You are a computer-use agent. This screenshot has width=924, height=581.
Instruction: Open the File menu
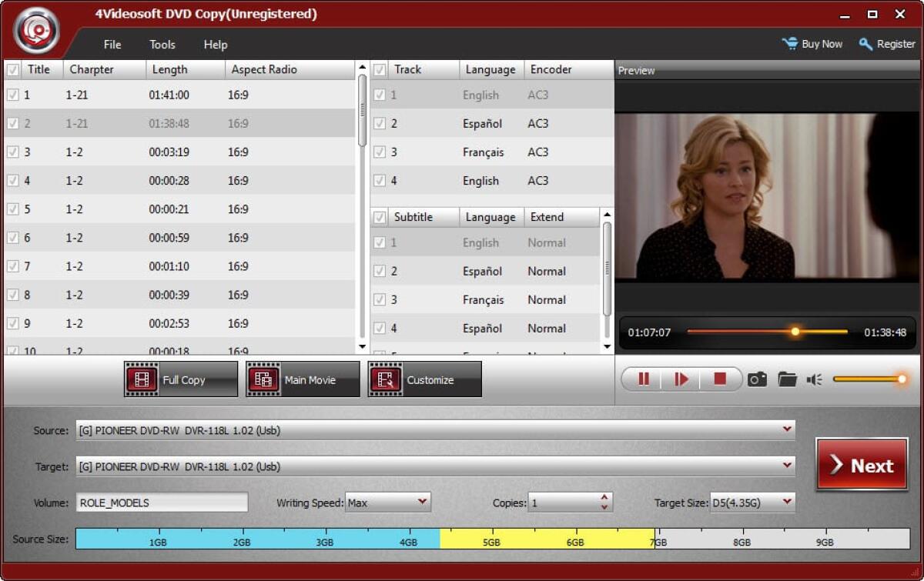112,45
